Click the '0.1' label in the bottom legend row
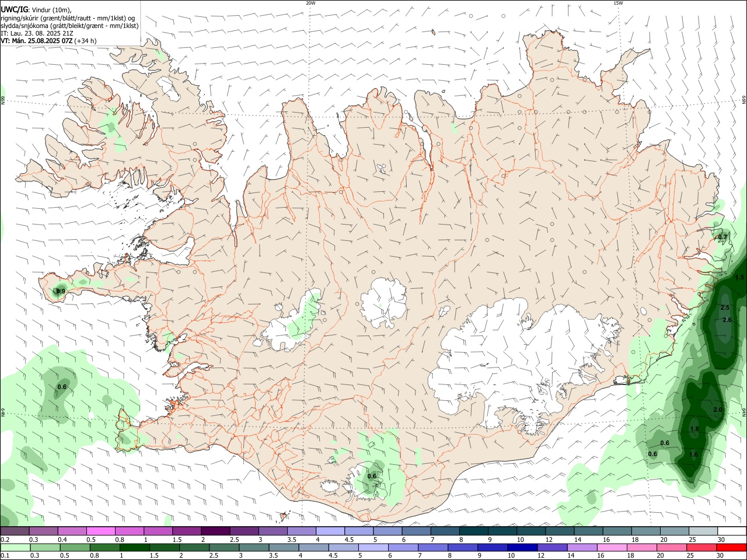The width and height of the screenshot is (747, 560). point(5,555)
